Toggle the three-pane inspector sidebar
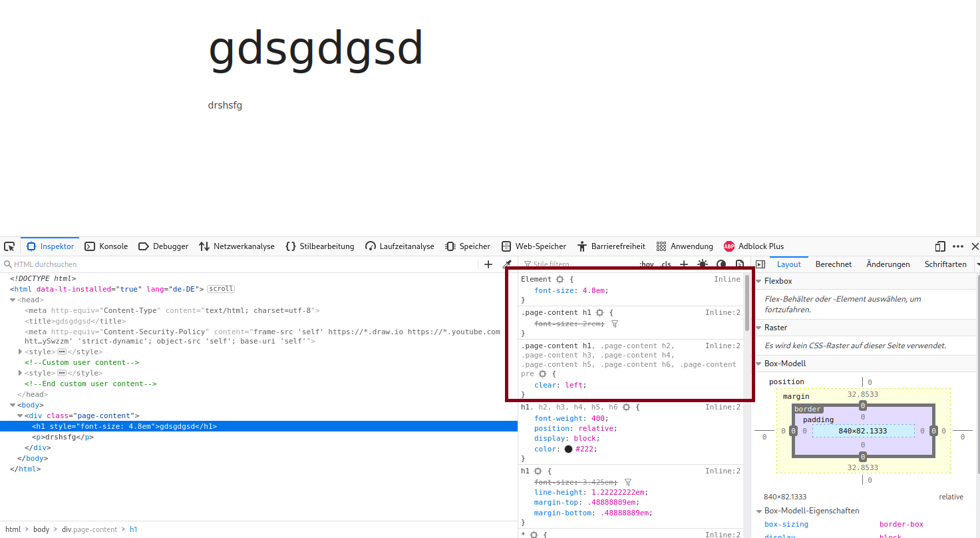980x538 pixels. (x=760, y=264)
